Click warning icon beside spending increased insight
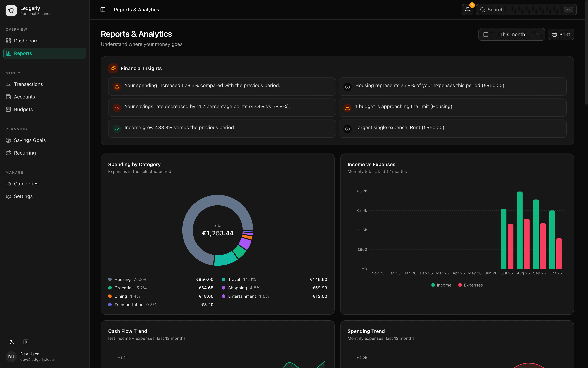Screen dimensions: 588x368 [117, 87]
